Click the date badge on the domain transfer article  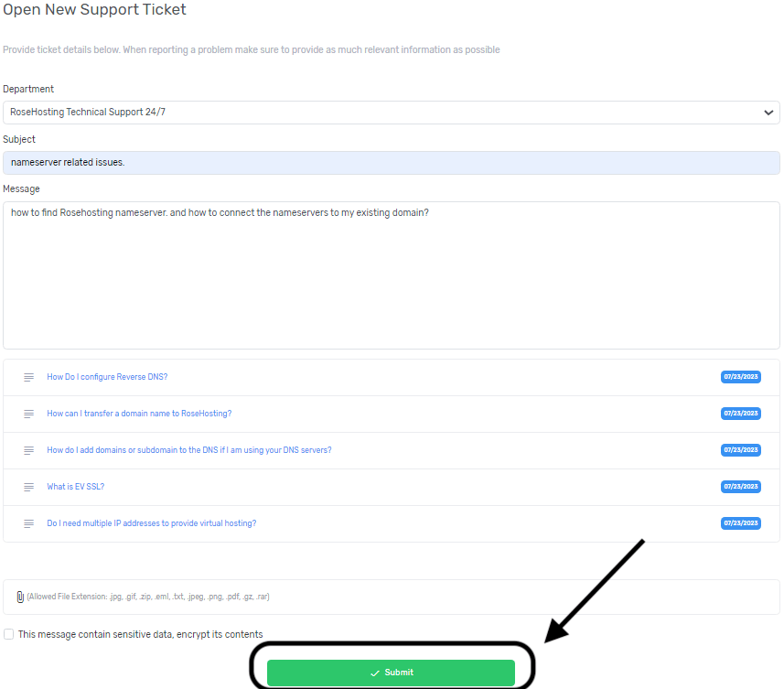coord(740,413)
